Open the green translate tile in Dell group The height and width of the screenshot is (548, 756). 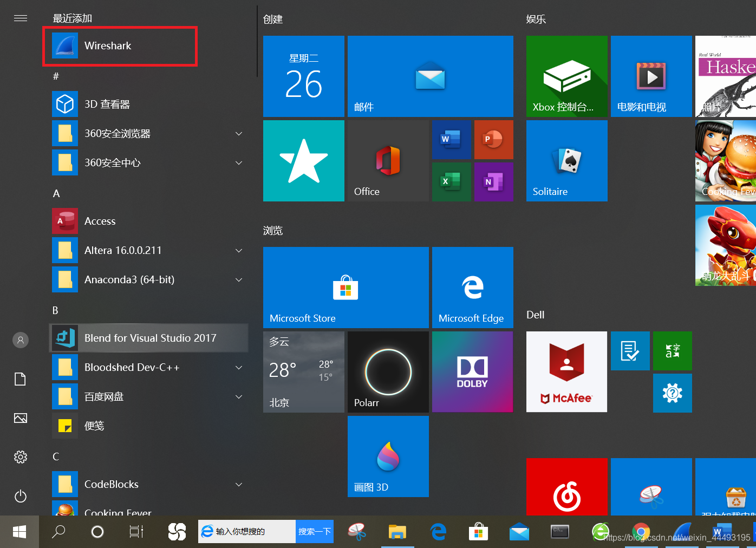click(673, 351)
